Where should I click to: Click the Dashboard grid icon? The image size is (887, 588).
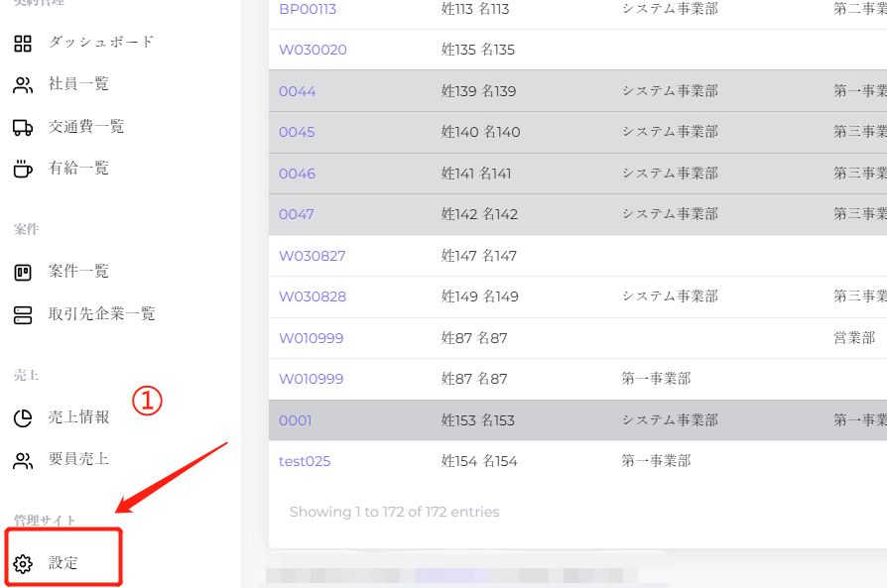23,44
